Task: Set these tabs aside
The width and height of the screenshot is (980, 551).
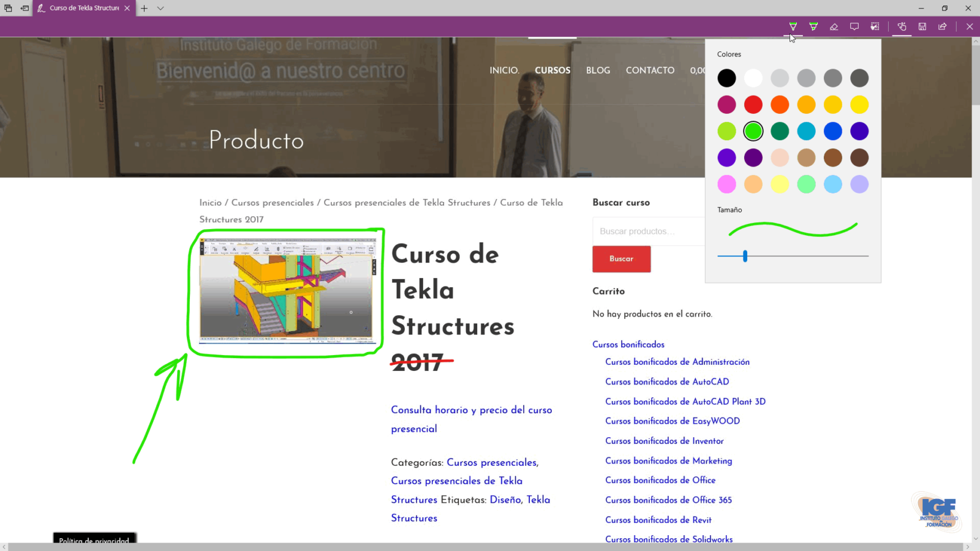Action: pyautogui.click(x=24, y=8)
